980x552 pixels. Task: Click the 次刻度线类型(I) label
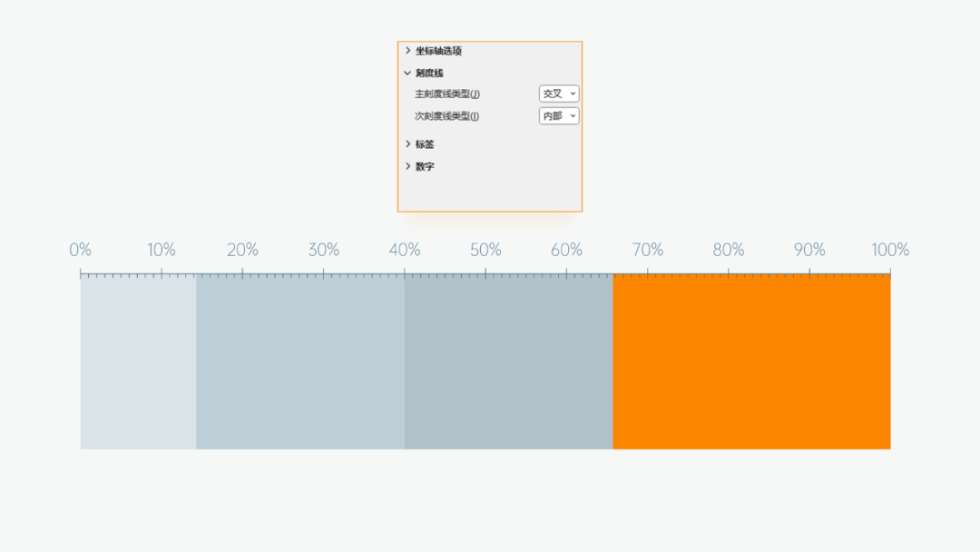coord(446,115)
